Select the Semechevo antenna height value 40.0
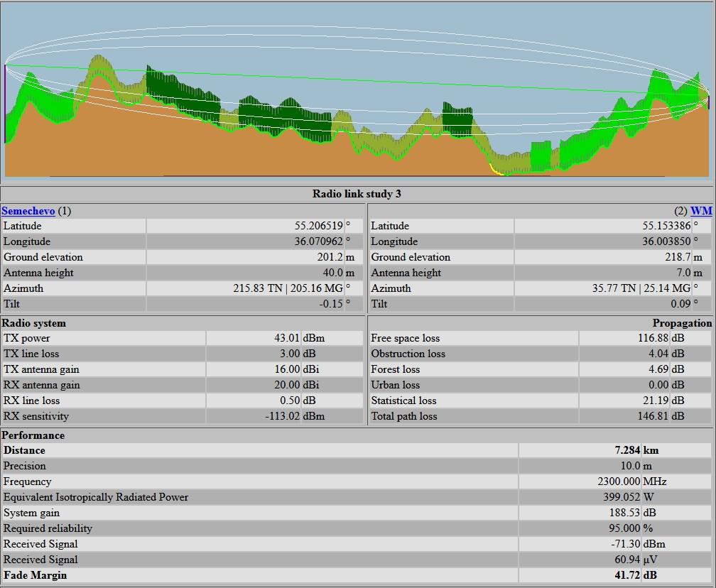Screen dimensions: 716x588 tap(332, 273)
